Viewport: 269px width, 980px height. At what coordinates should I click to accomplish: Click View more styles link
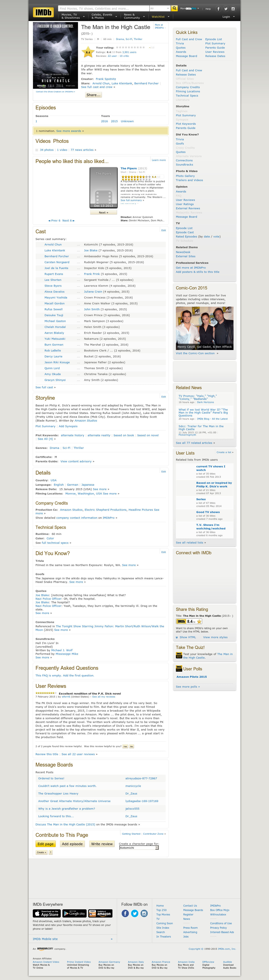(215, 637)
